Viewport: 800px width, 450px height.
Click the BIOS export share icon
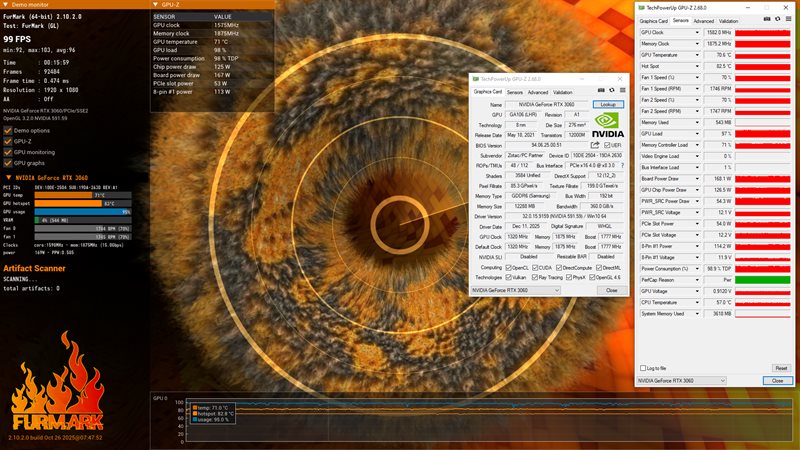pyautogui.click(x=595, y=145)
